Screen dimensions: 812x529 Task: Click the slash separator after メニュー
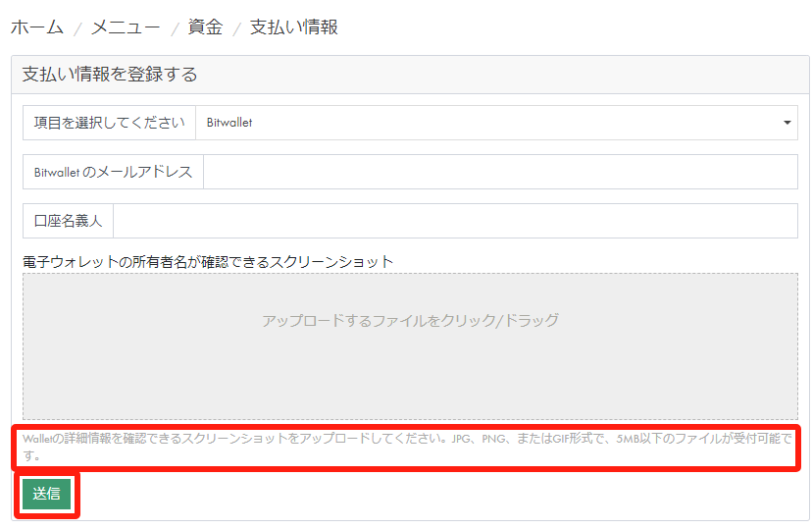(x=175, y=28)
